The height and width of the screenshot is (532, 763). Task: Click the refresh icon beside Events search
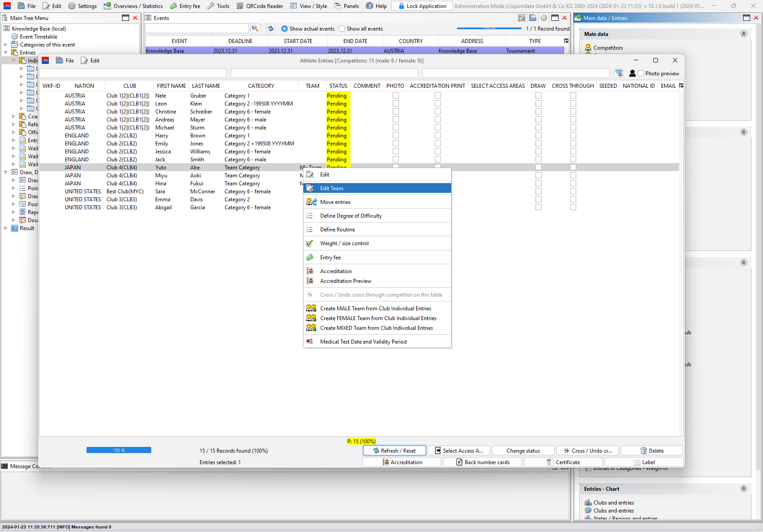tap(271, 28)
